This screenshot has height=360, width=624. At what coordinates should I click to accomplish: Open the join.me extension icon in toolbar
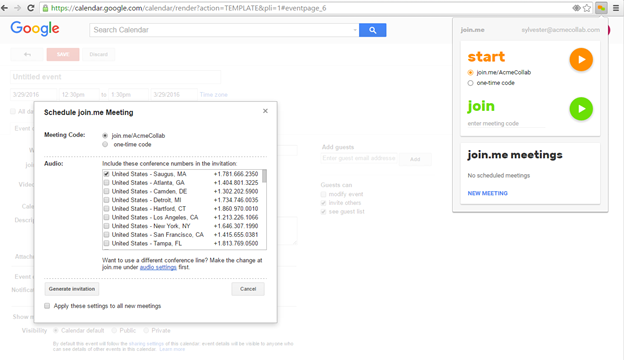[601, 8]
